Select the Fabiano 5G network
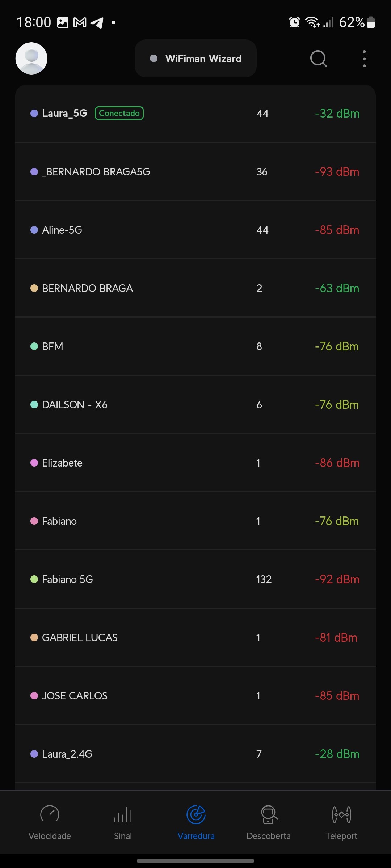This screenshot has width=391, height=868. point(67,579)
